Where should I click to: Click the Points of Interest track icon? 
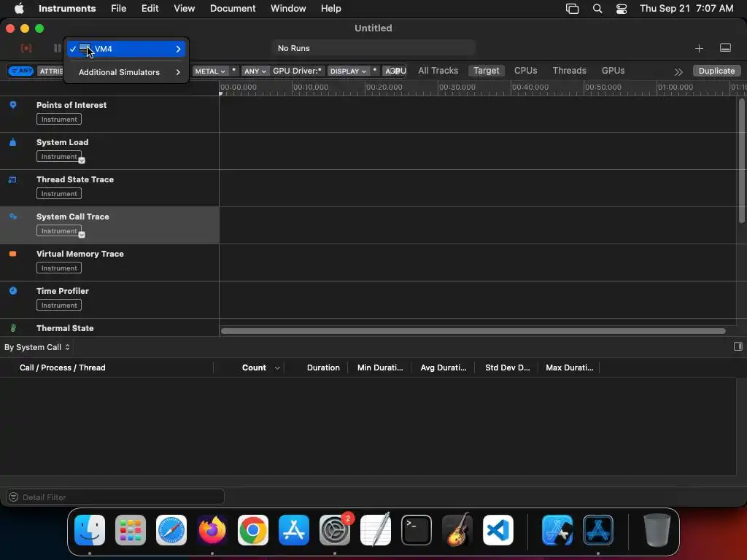pyautogui.click(x=13, y=105)
